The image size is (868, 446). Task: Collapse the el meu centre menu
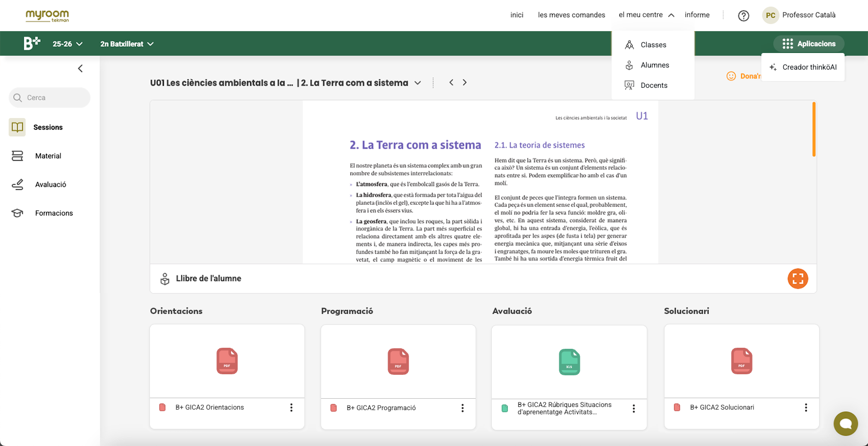coord(671,15)
